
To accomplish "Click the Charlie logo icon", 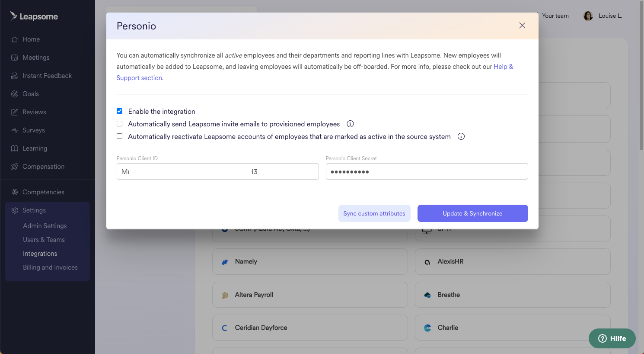I will pyautogui.click(x=427, y=328).
